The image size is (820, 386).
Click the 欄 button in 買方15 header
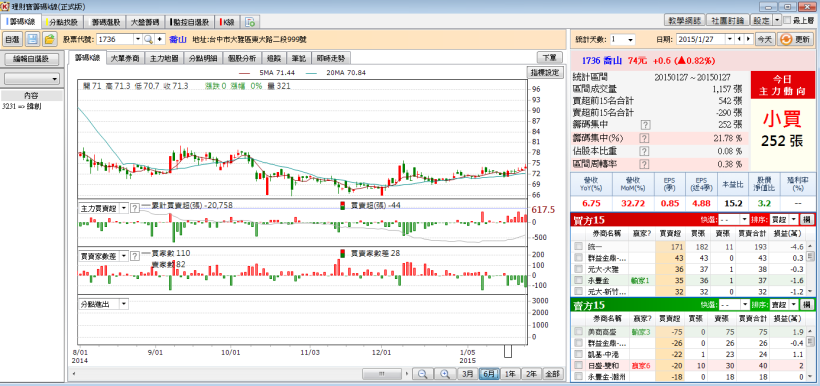click(x=806, y=220)
